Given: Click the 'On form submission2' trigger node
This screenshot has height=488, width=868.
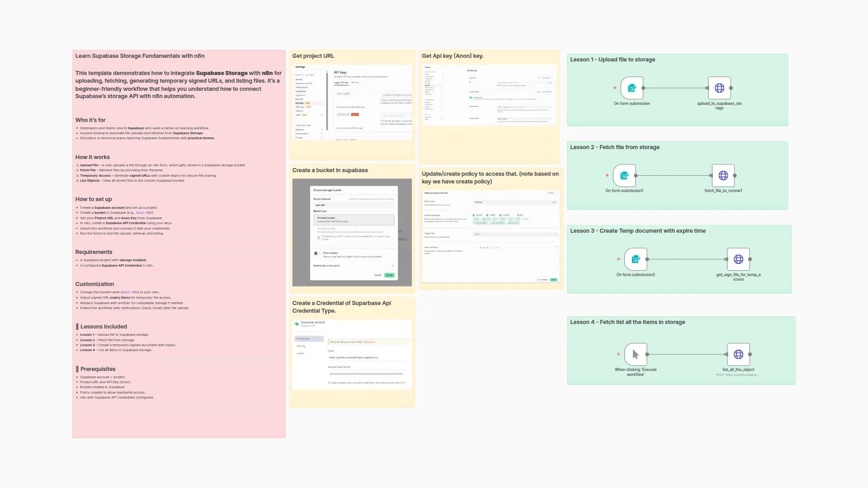Looking at the screenshot, I should pos(636,259).
